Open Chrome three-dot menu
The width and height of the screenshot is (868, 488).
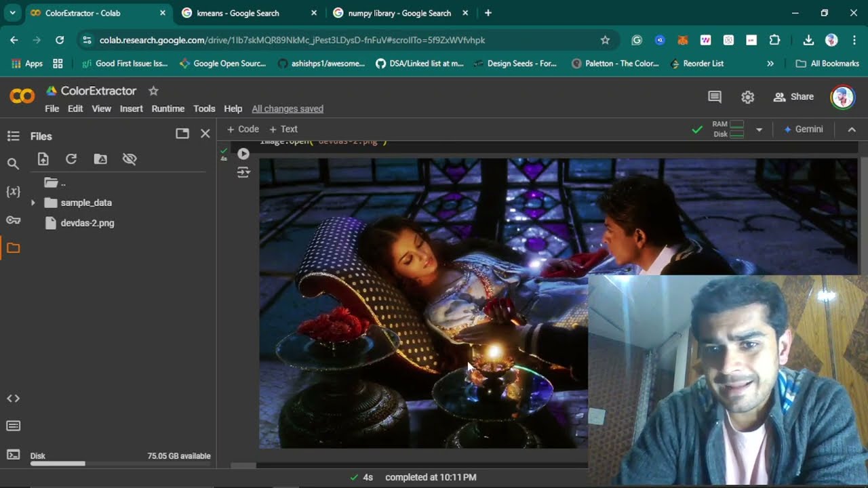coord(854,40)
